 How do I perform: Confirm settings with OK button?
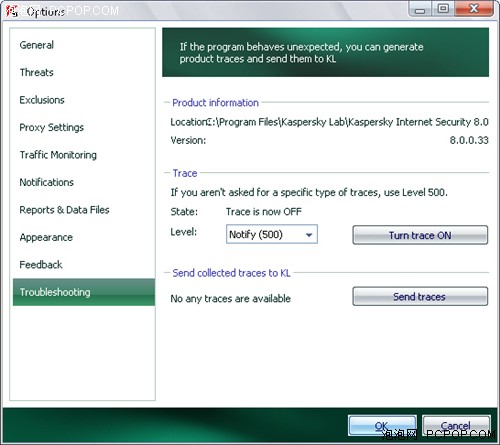382,426
